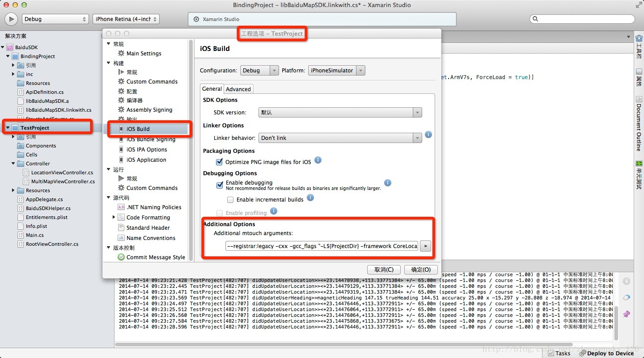The height and width of the screenshot is (358, 644).
Task: Click the RootViewController.cs file icon
Action: coord(21,244)
